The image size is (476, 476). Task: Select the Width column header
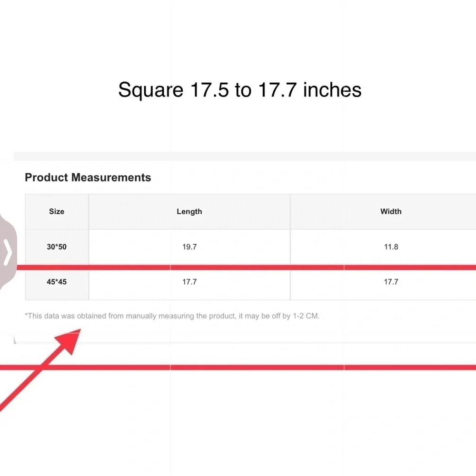(x=391, y=212)
